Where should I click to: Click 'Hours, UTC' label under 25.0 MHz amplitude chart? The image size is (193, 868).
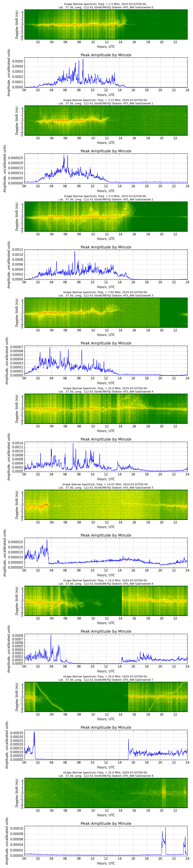[x=106, y=863]
